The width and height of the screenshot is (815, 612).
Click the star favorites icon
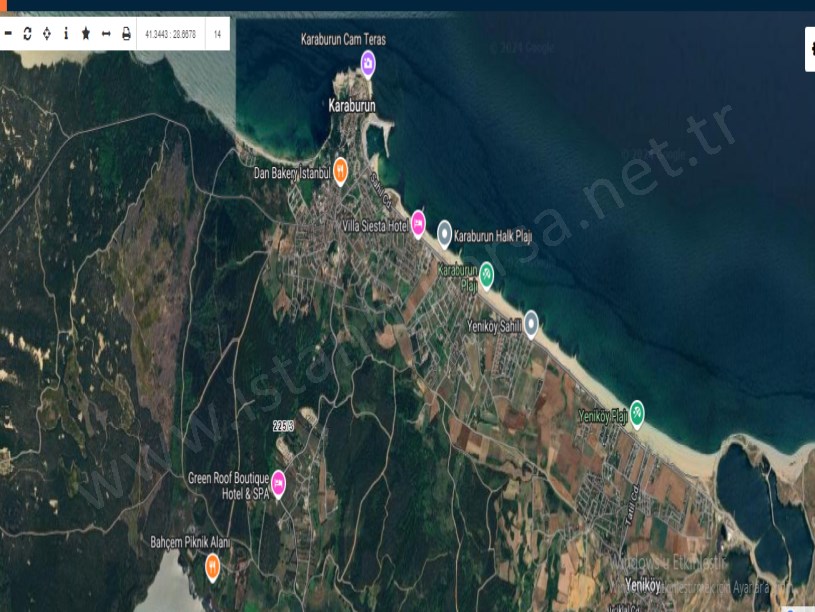(86, 34)
